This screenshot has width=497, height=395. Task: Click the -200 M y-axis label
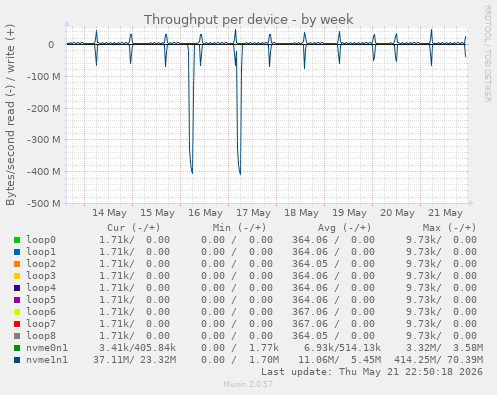(44, 108)
